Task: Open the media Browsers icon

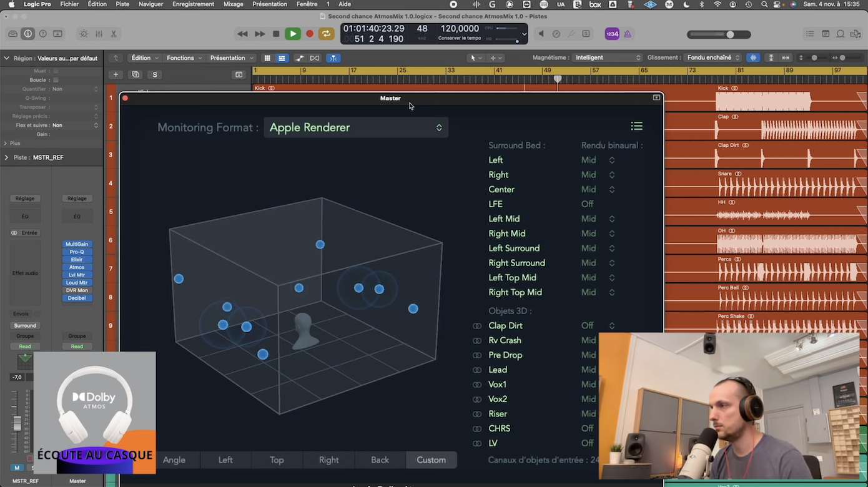Action: 856,34
